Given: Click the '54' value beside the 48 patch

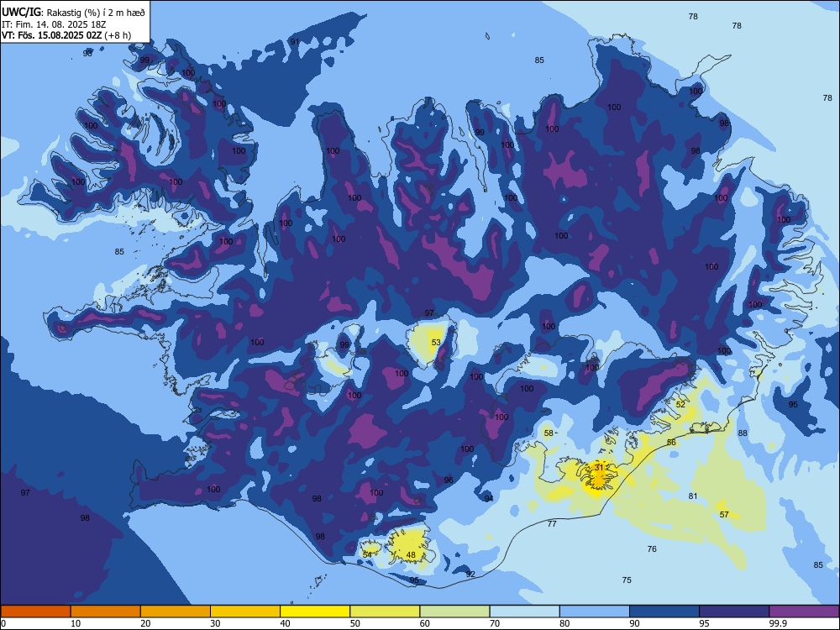Looking at the screenshot, I should tap(368, 555).
